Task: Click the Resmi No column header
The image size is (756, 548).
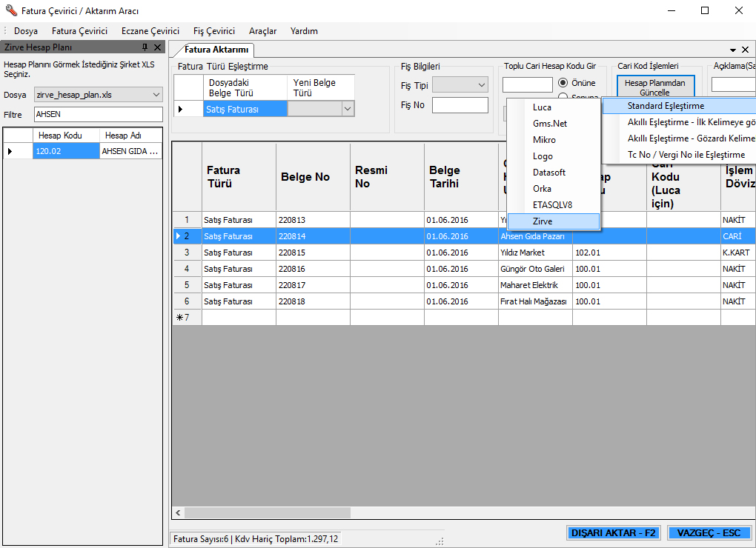Action: click(387, 177)
